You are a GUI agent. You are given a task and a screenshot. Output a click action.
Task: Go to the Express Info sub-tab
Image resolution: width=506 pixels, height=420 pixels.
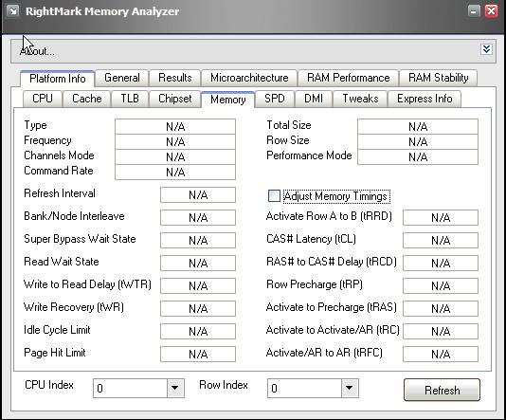[x=425, y=99]
